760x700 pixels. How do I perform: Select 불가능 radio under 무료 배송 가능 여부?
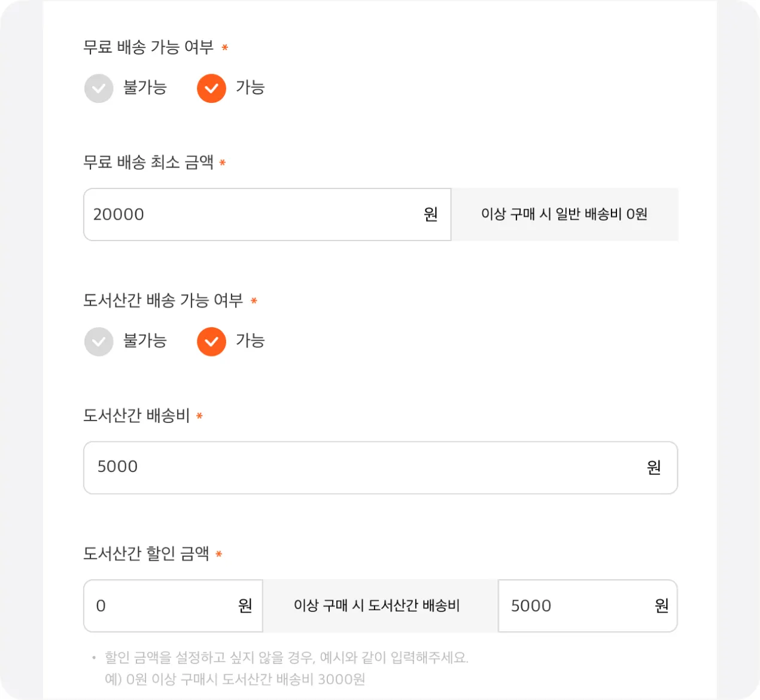click(99, 89)
